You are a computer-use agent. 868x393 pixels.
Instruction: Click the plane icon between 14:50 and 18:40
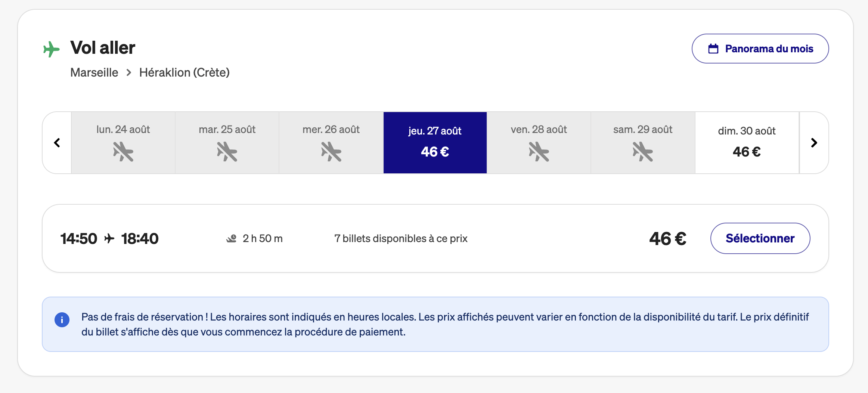click(109, 238)
